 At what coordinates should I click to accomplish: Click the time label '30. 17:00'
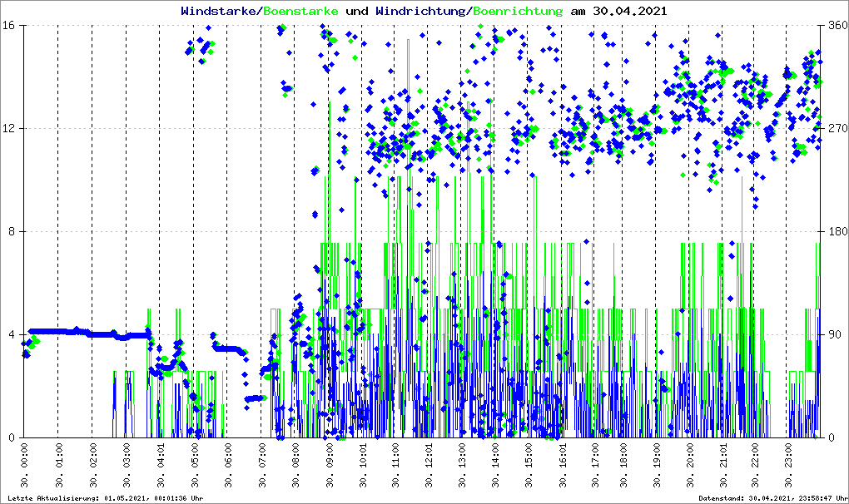click(x=595, y=465)
